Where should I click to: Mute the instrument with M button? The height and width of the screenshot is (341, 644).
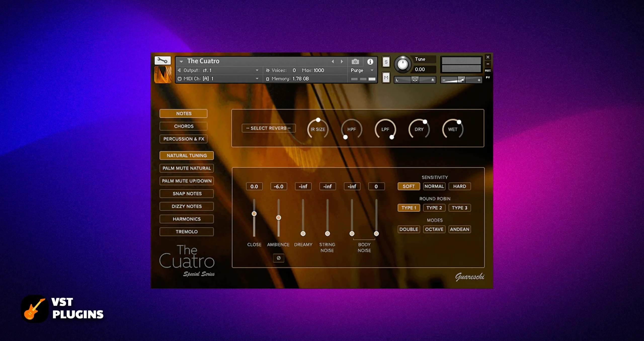[386, 78]
